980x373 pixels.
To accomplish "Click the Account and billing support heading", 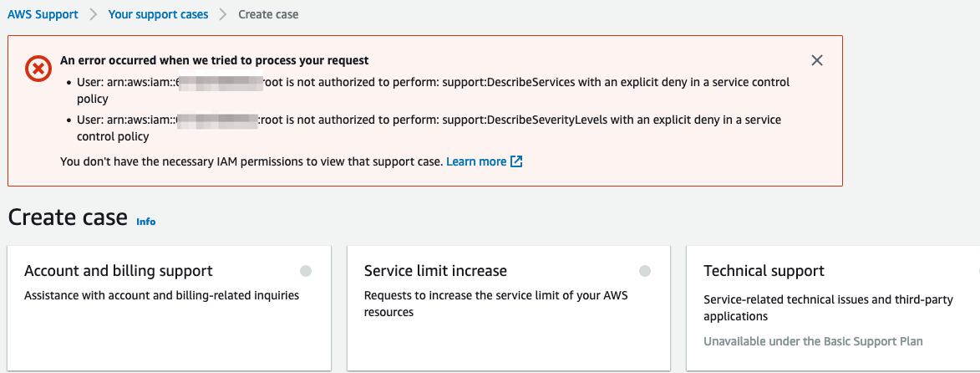I will pyautogui.click(x=118, y=271).
